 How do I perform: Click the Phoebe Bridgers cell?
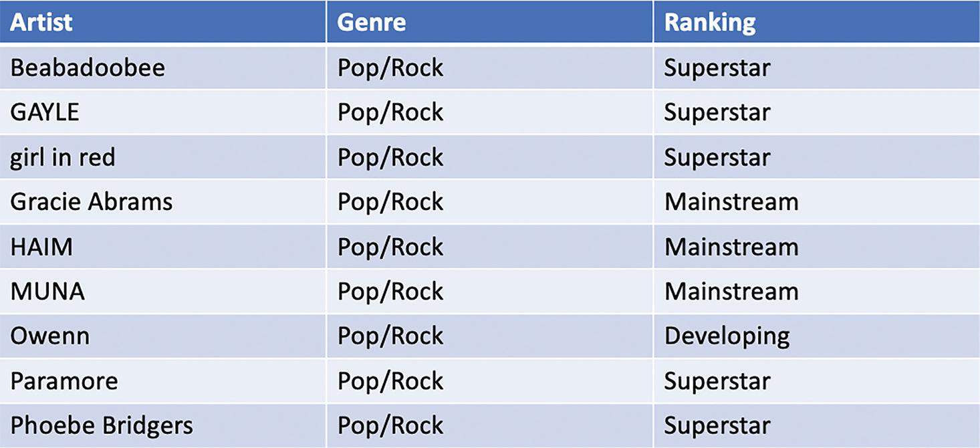pos(102,425)
